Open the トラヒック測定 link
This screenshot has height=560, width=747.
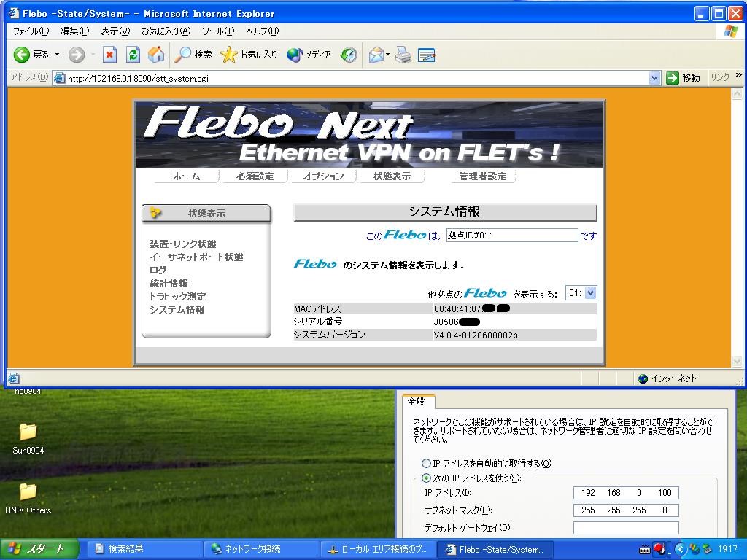click(178, 296)
